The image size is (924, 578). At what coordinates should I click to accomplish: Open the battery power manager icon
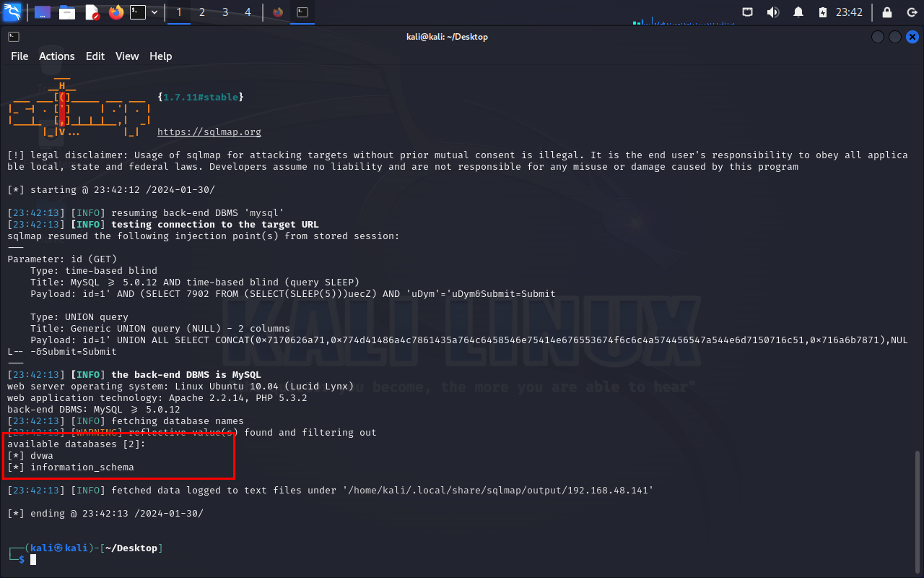(x=823, y=12)
